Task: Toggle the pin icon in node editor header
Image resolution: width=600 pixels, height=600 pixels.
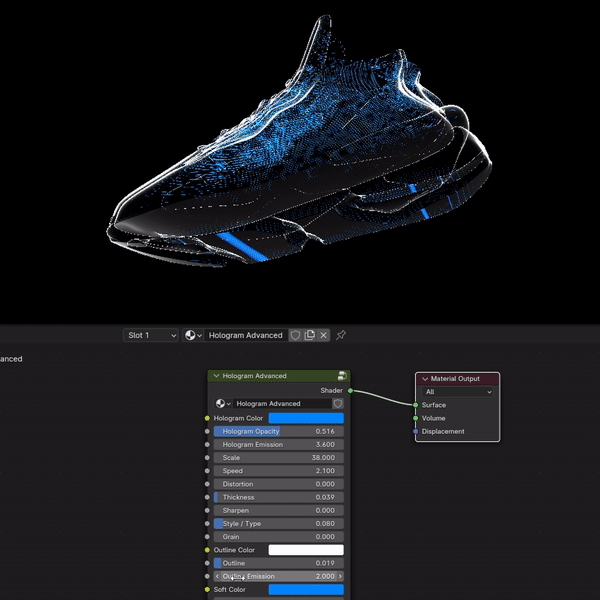Action: pos(341,335)
